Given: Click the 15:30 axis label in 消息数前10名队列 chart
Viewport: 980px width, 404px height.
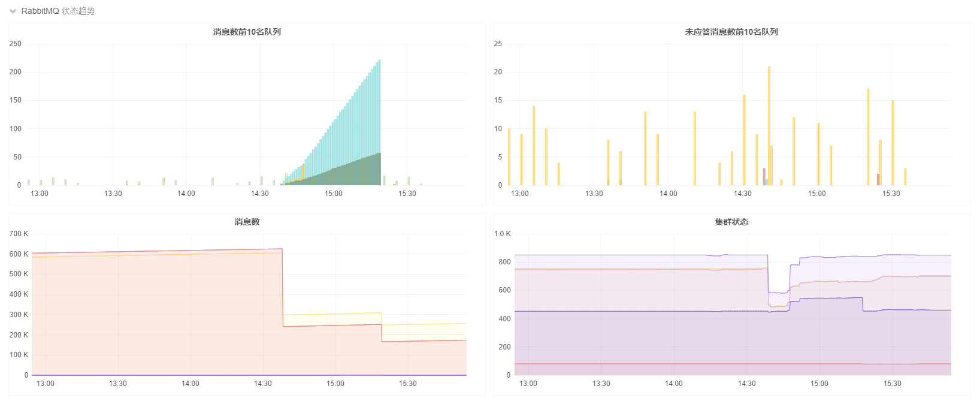Looking at the screenshot, I should tap(407, 194).
